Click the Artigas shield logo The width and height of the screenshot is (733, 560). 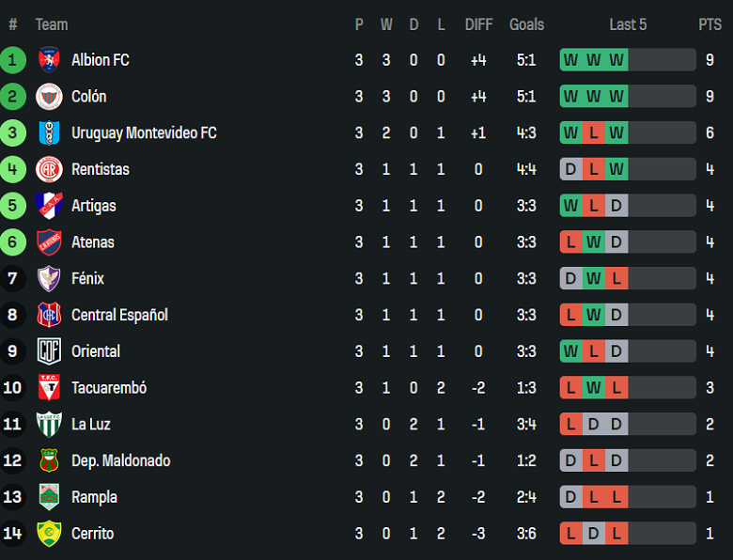(x=49, y=206)
